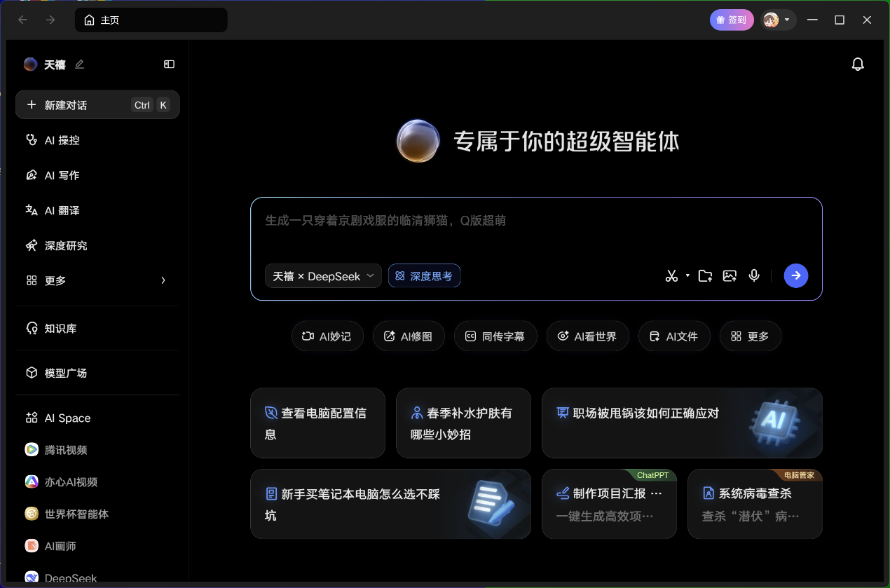Click the blue send arrow button
This screenshot has height=588, width=890.
pyautogui.click(x=795, y=275)
